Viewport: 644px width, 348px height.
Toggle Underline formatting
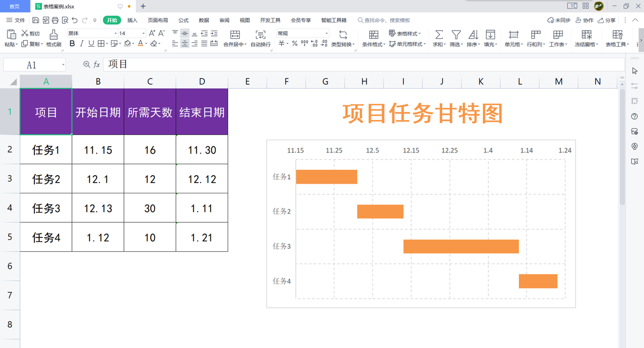click(91, 44)
